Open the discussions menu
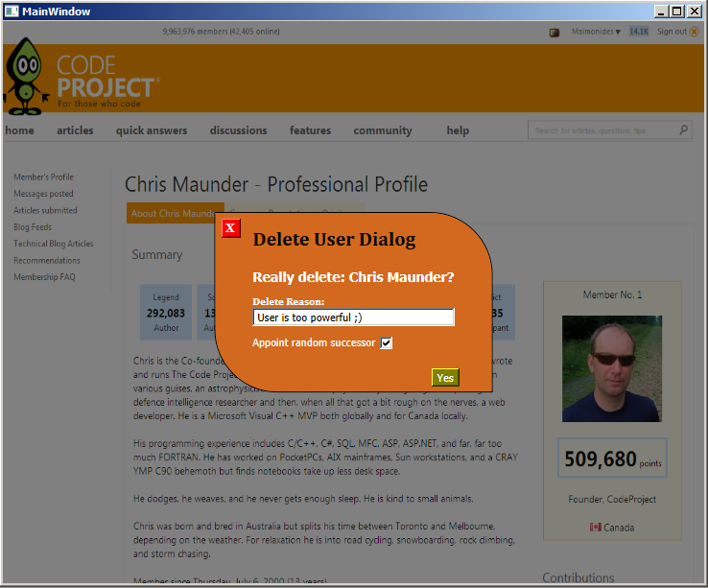708x588 pixels. click(x=239, y=130)
